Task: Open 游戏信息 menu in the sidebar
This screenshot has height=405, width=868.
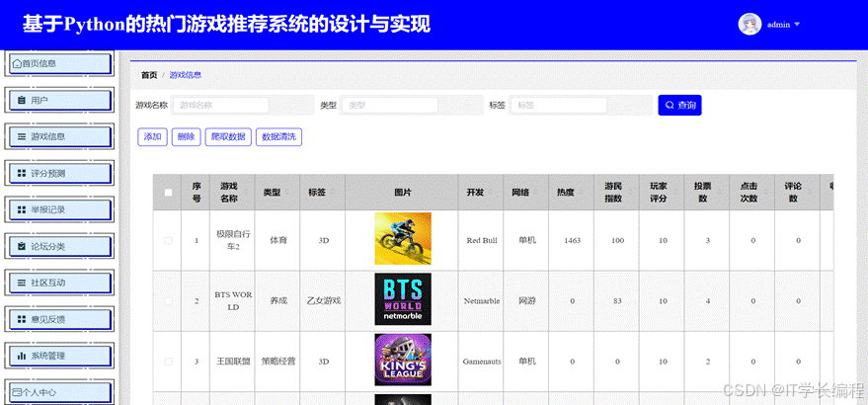Action: [59, 136]
